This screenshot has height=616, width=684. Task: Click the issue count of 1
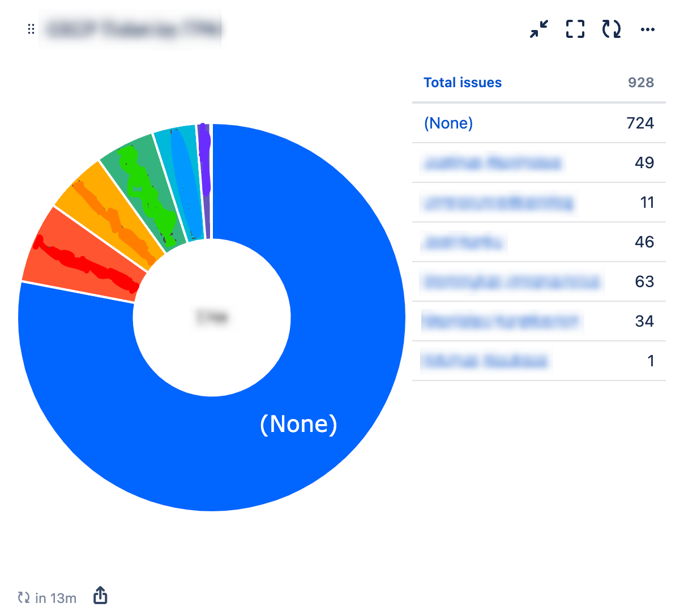click(x=651, y=361)
